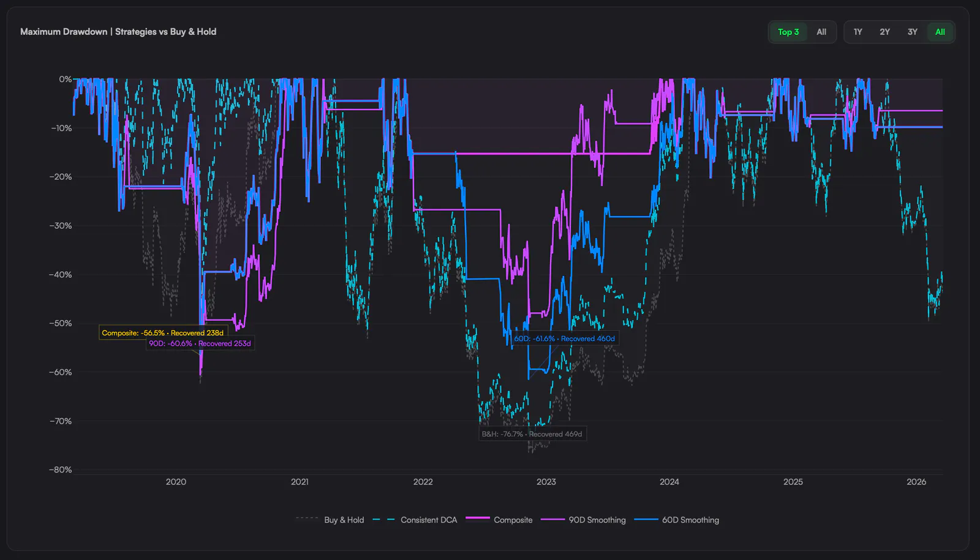
Task: Click the 2024 x-axis label
Action: [x=669, y=482]
